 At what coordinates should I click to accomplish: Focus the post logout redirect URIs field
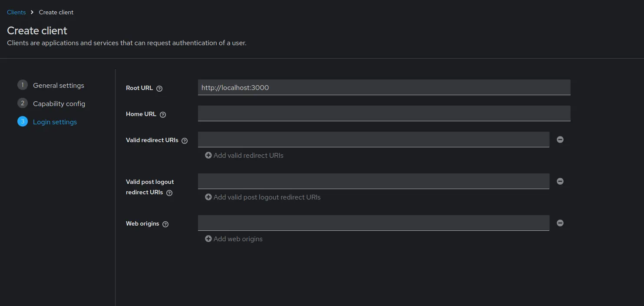pyautogui.click(x=373, y=181)
